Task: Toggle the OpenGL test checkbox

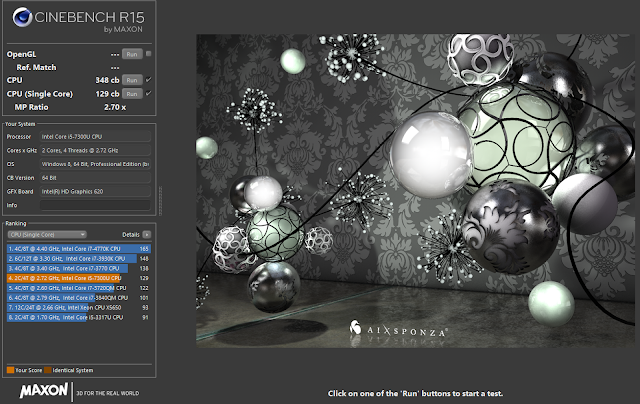Action: pyautogui.click(x=149, y=54)
